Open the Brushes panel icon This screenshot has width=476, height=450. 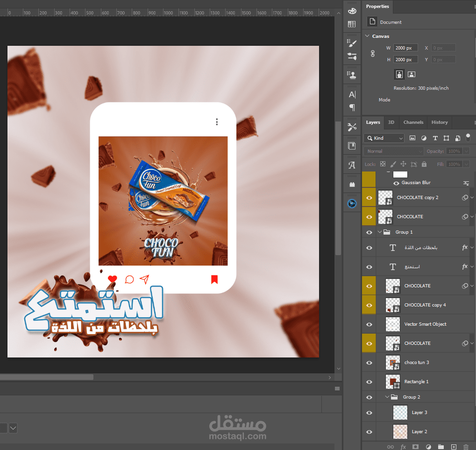click(352, 56)
